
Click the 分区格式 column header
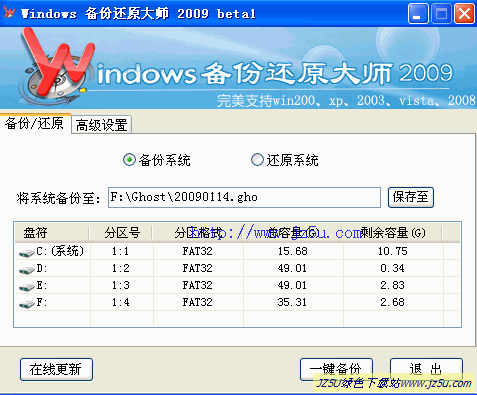[x=198, y=233]
